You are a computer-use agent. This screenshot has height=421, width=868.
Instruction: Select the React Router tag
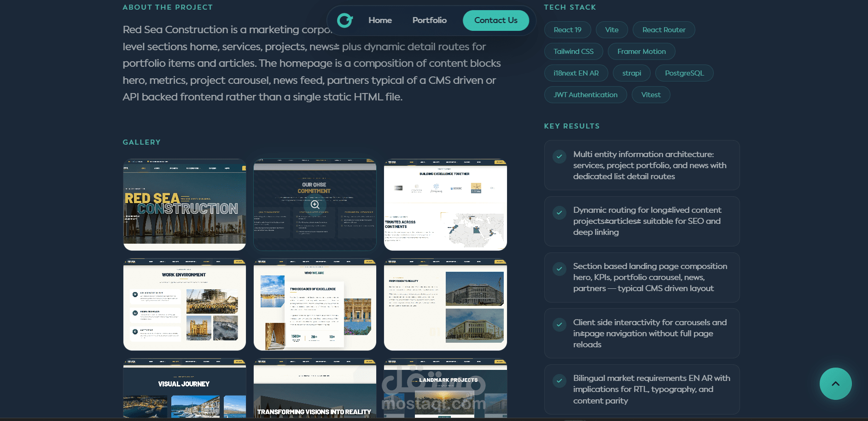tap(664, 30)
